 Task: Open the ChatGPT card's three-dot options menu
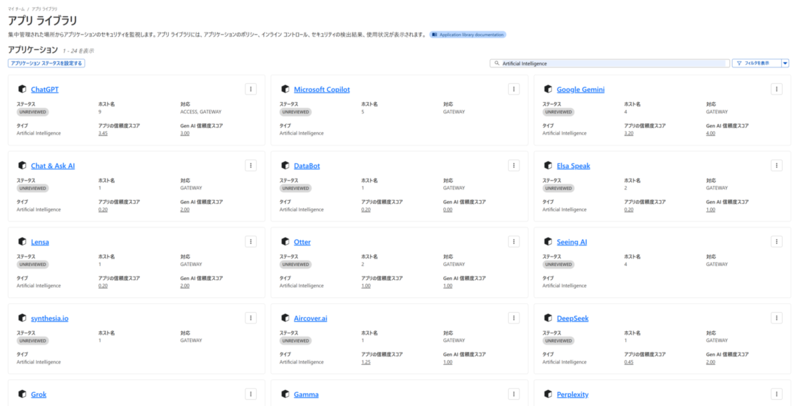251,89
